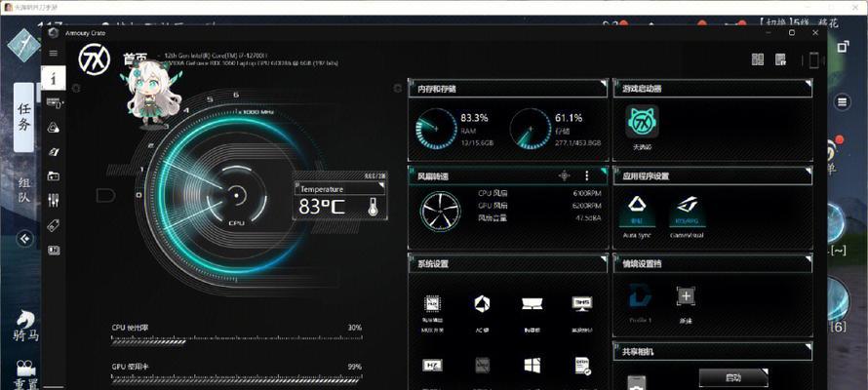Expand the Temperature panel corner arrow
This screenshot has width=868, height=390.
point(381,185)
